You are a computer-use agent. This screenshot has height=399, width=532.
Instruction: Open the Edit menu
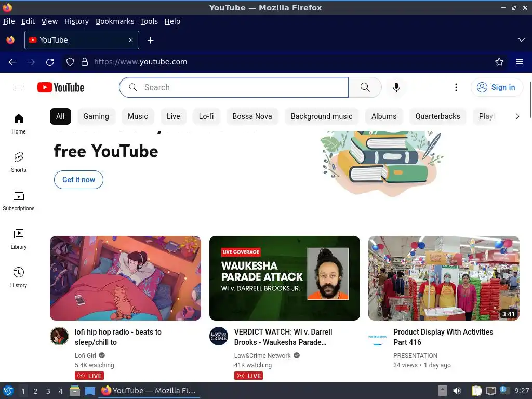pyautogui.click(x=28, y=21)
